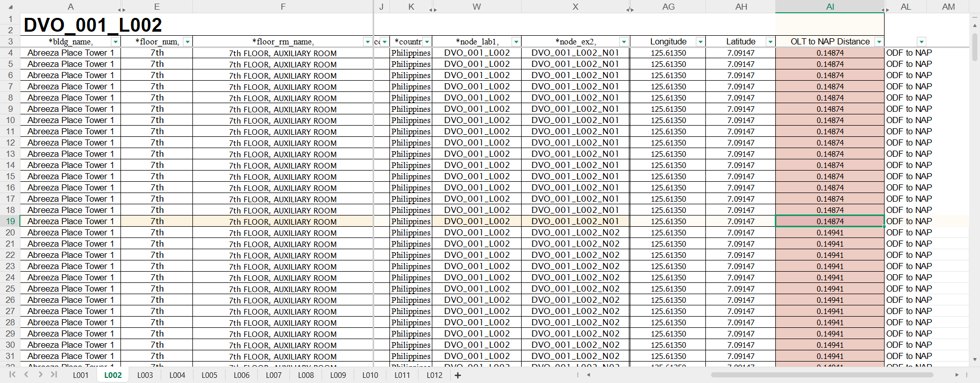The width and height of the screenshot is (980, 383).
Task: Click the next sheet navigation arrow
Action: pos(40,375)
